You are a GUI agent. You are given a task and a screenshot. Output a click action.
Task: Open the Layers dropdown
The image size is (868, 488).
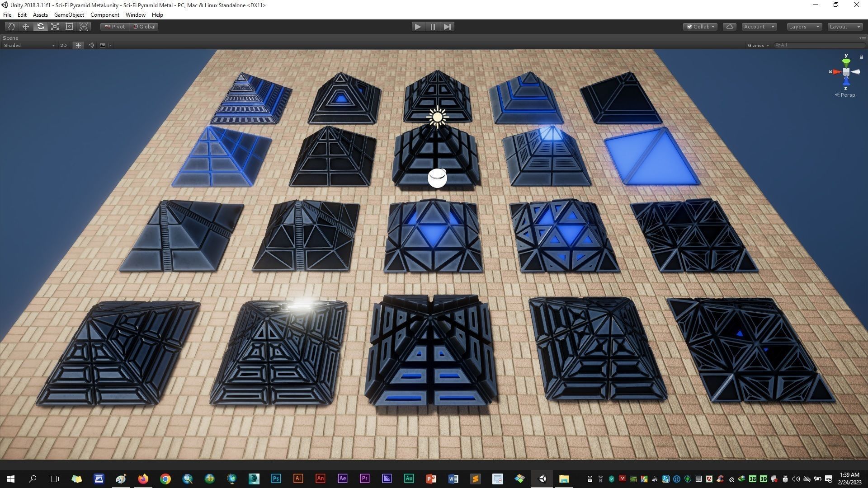tap(804, 27)
